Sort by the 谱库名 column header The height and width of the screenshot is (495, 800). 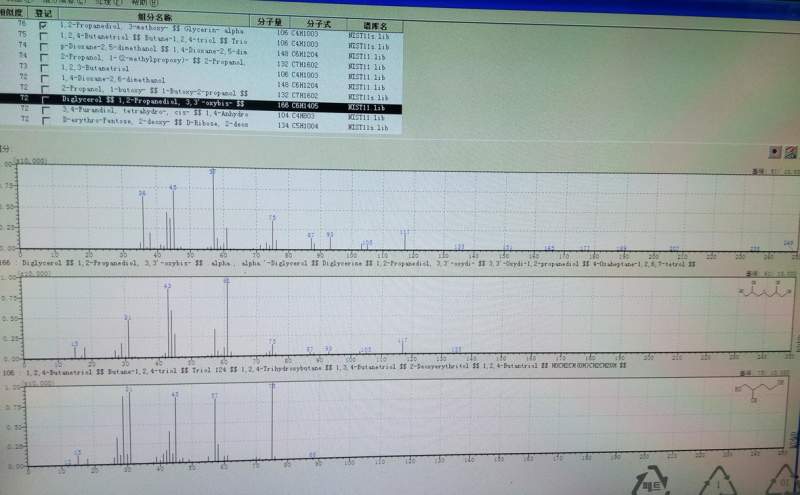[375, 26]
